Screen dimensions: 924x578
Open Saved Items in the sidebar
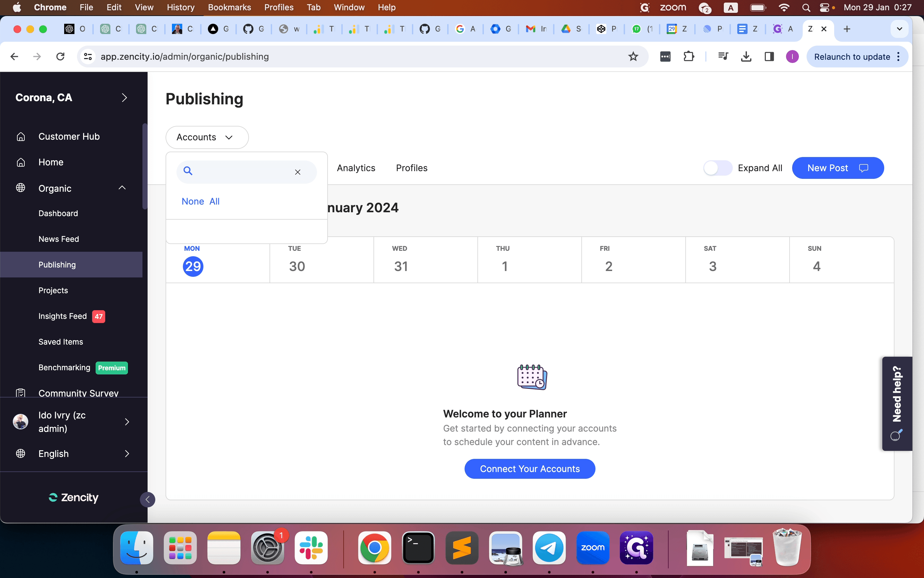(61, 342)
